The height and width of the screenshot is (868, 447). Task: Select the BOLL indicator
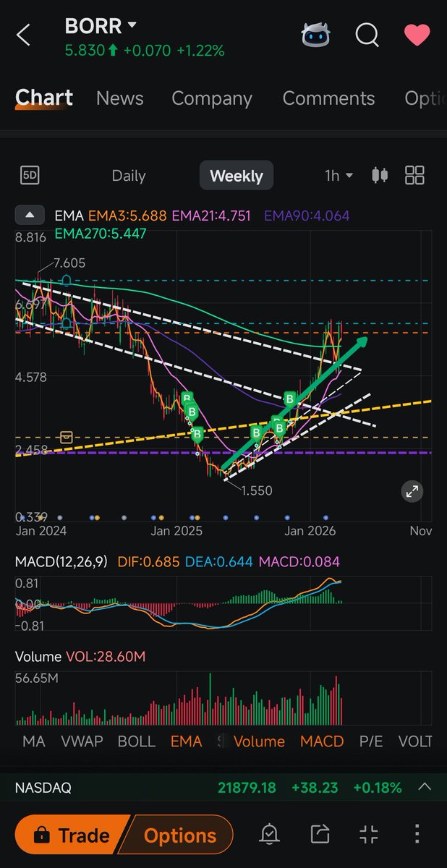pos(136,741)
